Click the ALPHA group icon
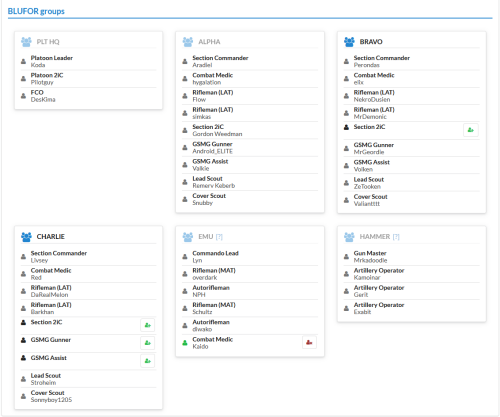 pyautogui.click(x=188, y=42)
